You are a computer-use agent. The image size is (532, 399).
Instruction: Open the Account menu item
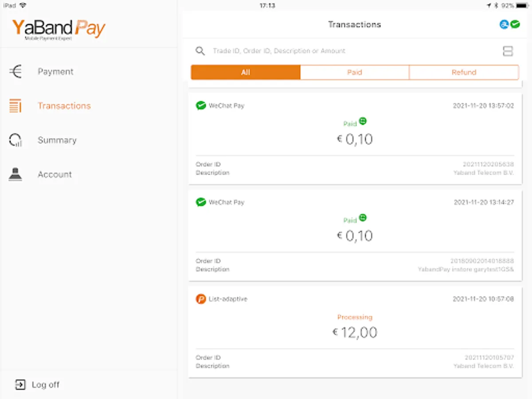click(89, 174)
